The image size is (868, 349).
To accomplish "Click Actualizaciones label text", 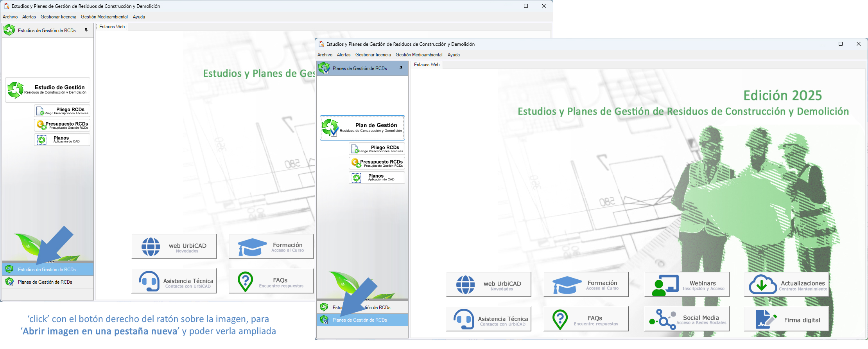I will coord(803,283).
